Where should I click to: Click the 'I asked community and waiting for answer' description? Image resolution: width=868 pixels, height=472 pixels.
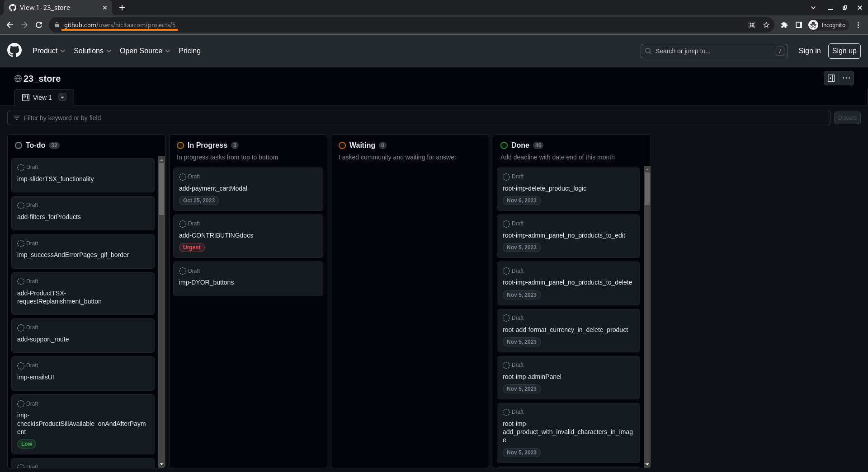coord(397,157)
